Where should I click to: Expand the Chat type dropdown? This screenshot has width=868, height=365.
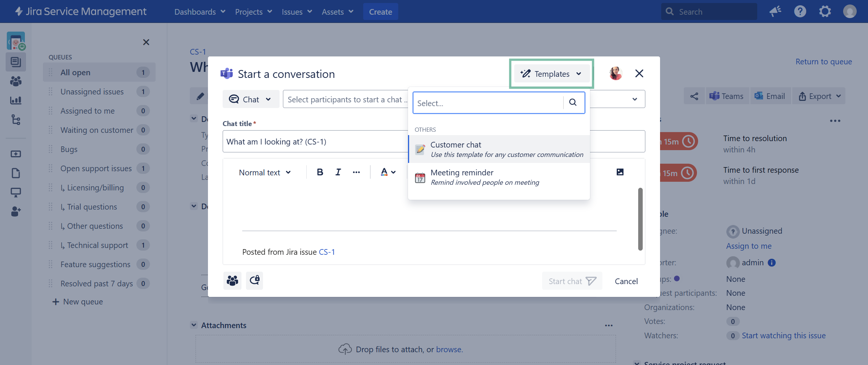pyautogui.click(x=251, y=99)
